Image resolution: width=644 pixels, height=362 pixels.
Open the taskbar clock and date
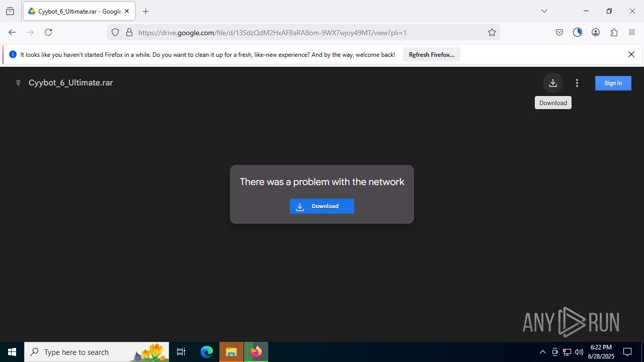(x=601, y=352)
